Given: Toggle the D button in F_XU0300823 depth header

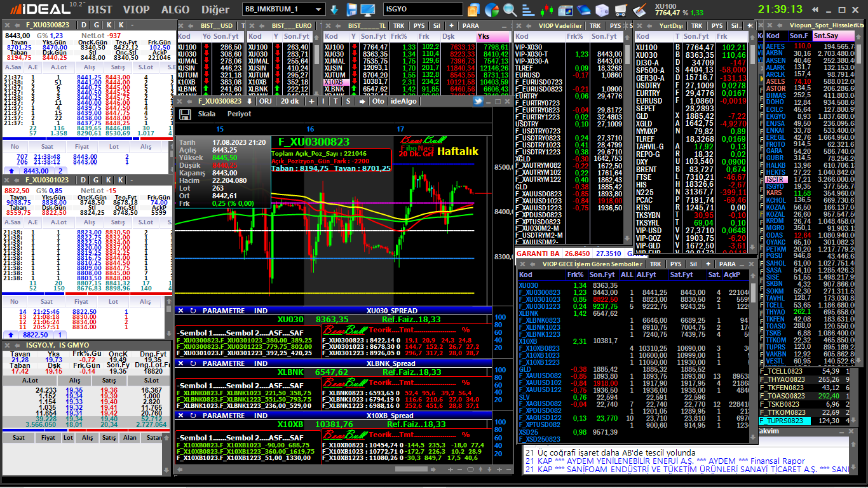Looking at the screenshot, I should pos(85,25).
